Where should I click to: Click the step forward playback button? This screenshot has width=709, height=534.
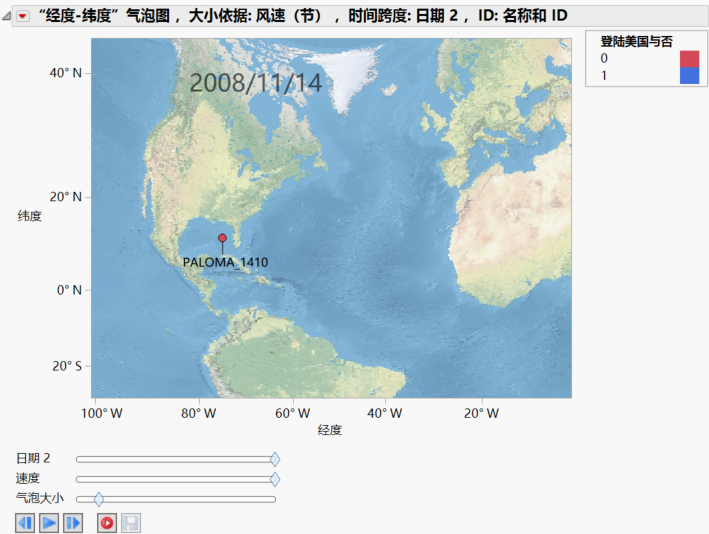click(x=73, y=522)
